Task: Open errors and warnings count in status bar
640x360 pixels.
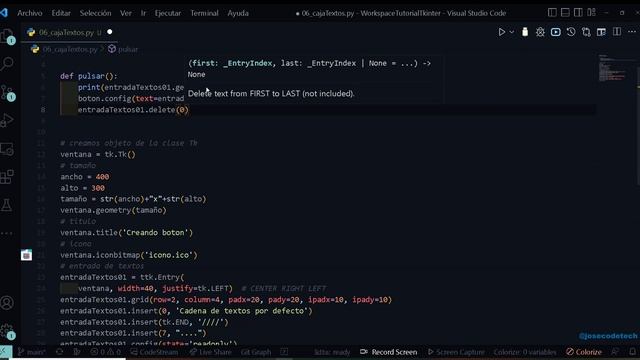Action: (x=106, y=352)
